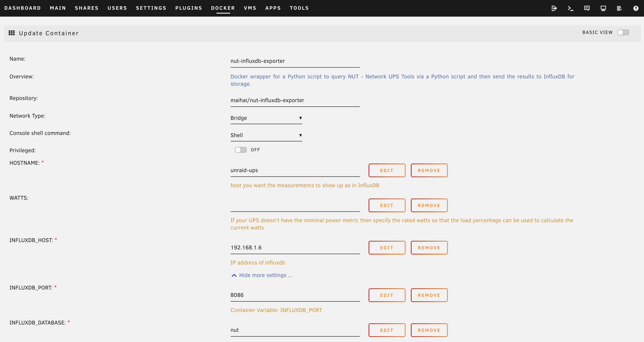Click the feedback chat icon
Image resolution: width=644 pixels, height=342 pixels.
[x=587, y=8]
